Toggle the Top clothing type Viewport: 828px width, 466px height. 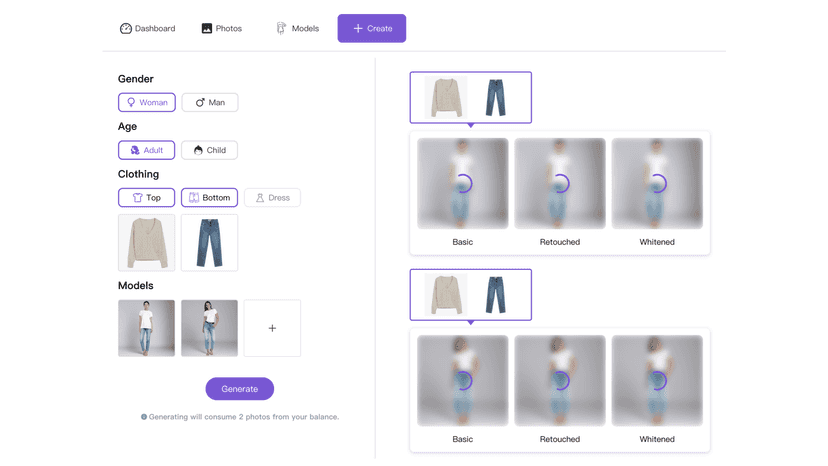(146, 198)
